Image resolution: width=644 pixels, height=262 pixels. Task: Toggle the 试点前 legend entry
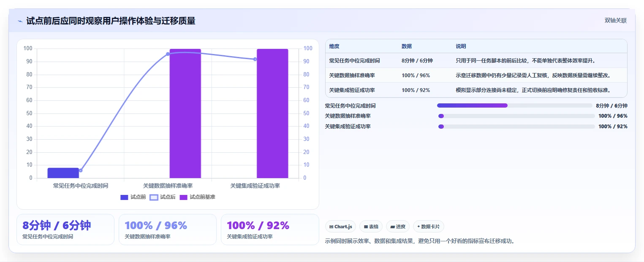133,197
